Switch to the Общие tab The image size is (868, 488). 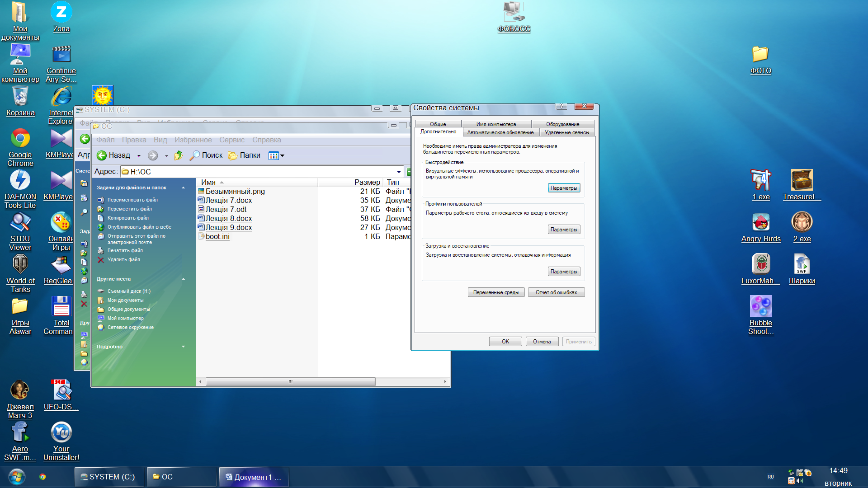pyautogui.click(x=438, y=124)
